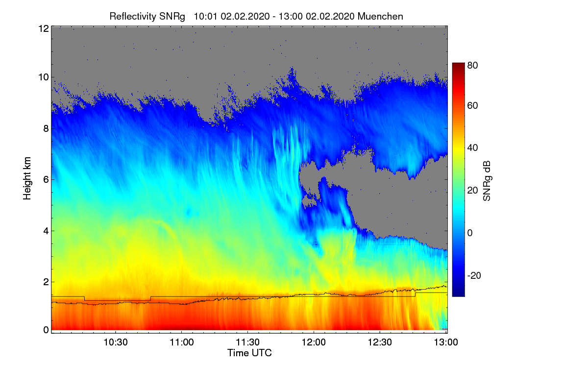Select the 13:00 time tick label
Screen dimensions: 588x392
446,343
